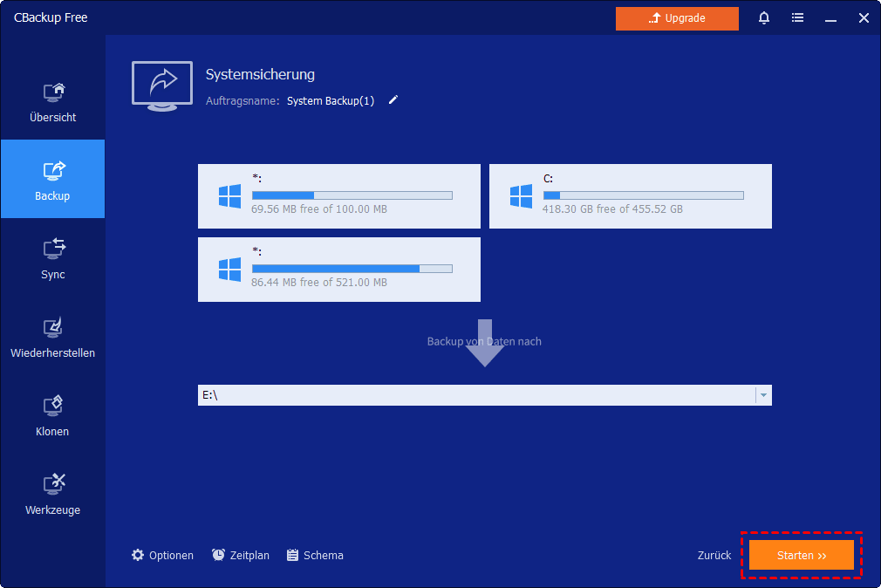Open the hamburger menu in title bar
The width and height of the screenshot is (881, 588).
click(797, 18)
